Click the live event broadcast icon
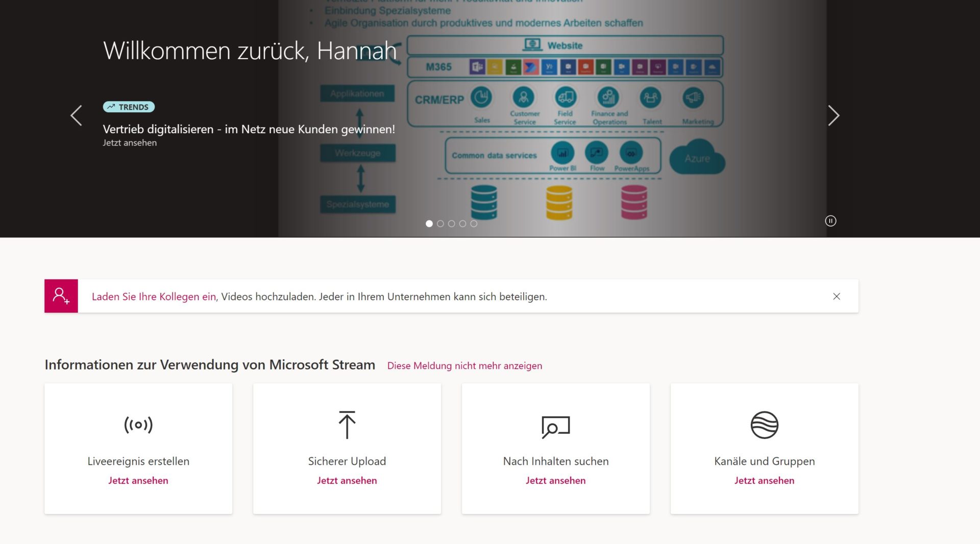The height and width of the screenshot is (544, 980). coord(138,425)
